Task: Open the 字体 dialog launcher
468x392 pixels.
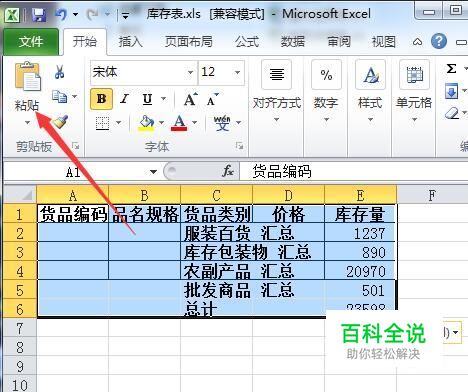Action: pos(239,146)
